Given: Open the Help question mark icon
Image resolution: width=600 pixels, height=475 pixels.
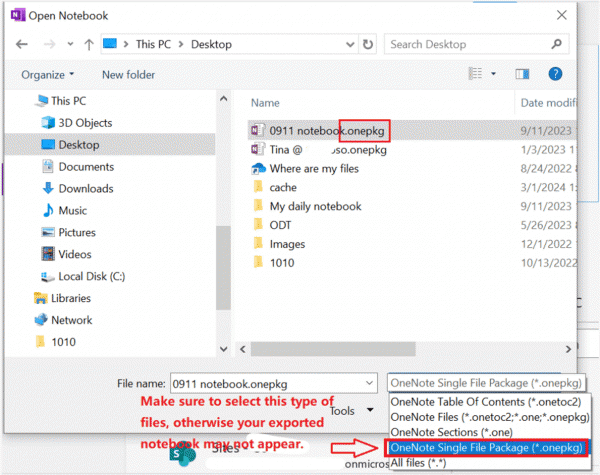Looking at the screenshot, I should [555, 74].
